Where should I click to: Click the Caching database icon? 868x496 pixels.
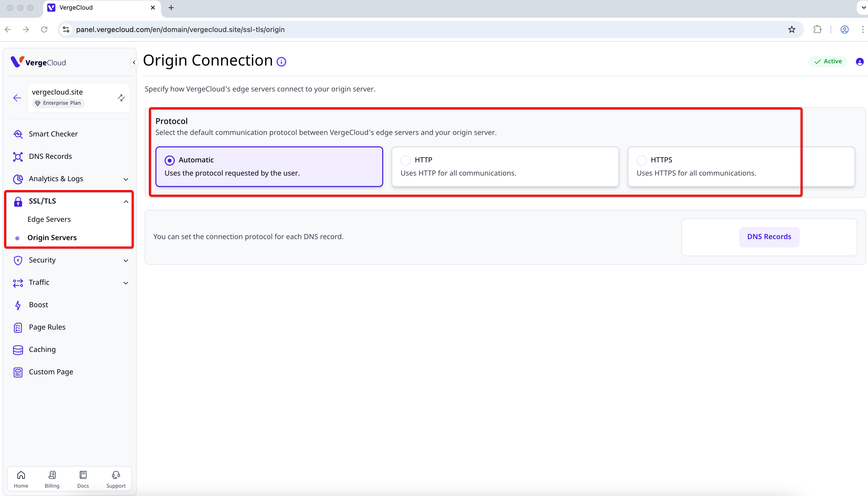18,350
